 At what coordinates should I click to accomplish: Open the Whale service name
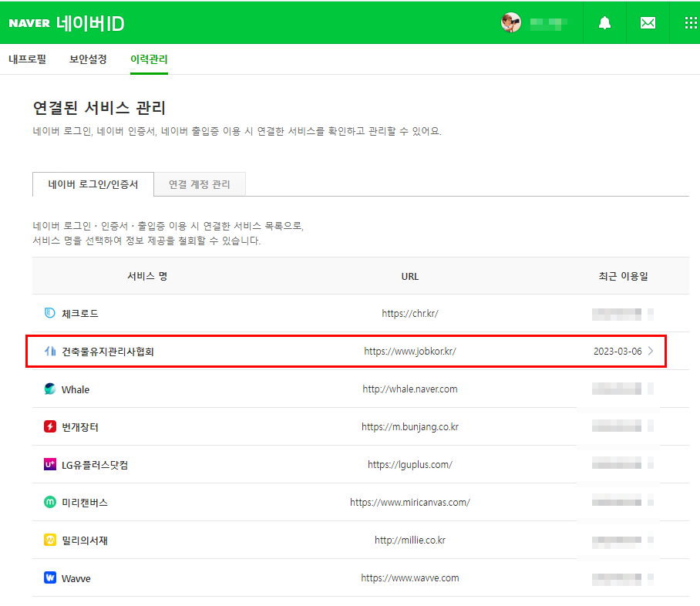(76, 389)
